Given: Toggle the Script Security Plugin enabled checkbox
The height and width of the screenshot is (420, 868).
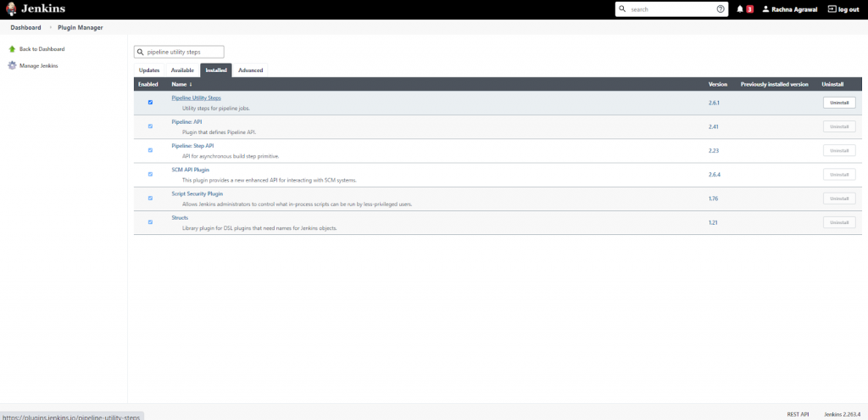Looking at the screenshot, I should click(150, 198).
